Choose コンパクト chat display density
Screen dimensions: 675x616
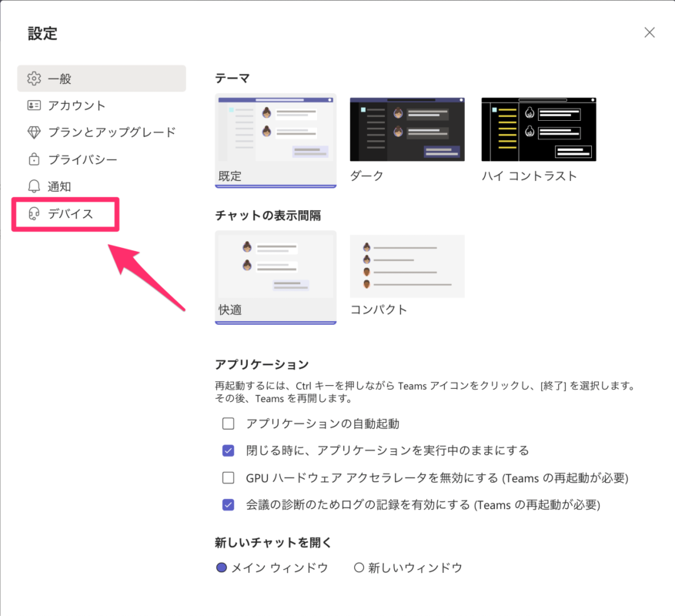click(x=406, y=265)
